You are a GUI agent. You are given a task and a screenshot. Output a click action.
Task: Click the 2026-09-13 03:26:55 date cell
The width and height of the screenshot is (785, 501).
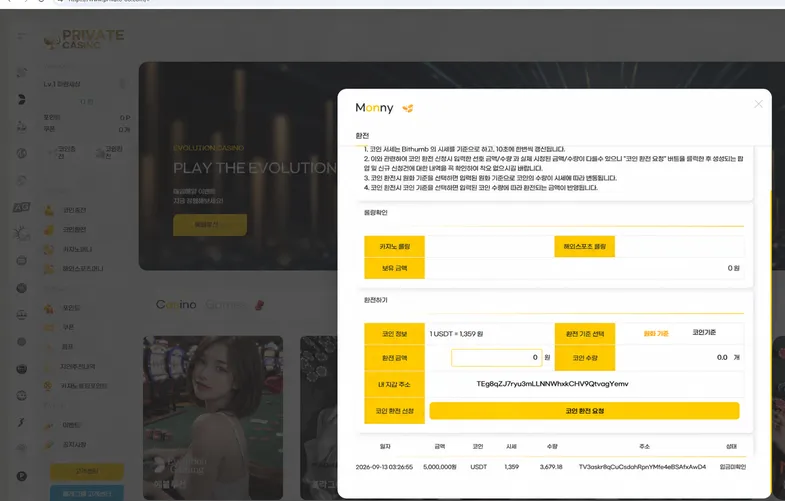(384, 467)
